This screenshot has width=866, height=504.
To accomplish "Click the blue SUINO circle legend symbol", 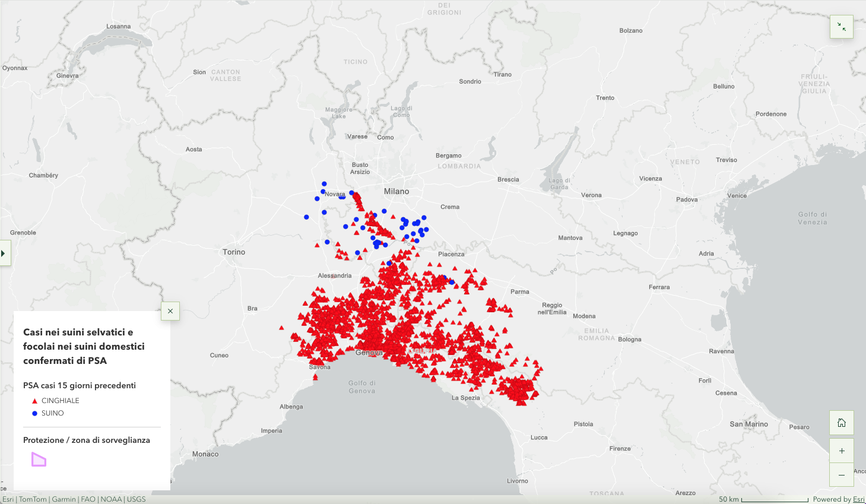I will click(34, 413).
